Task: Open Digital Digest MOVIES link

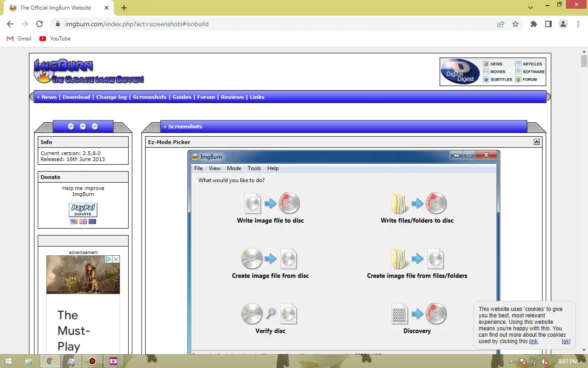Action: click(x=494, y=72)
